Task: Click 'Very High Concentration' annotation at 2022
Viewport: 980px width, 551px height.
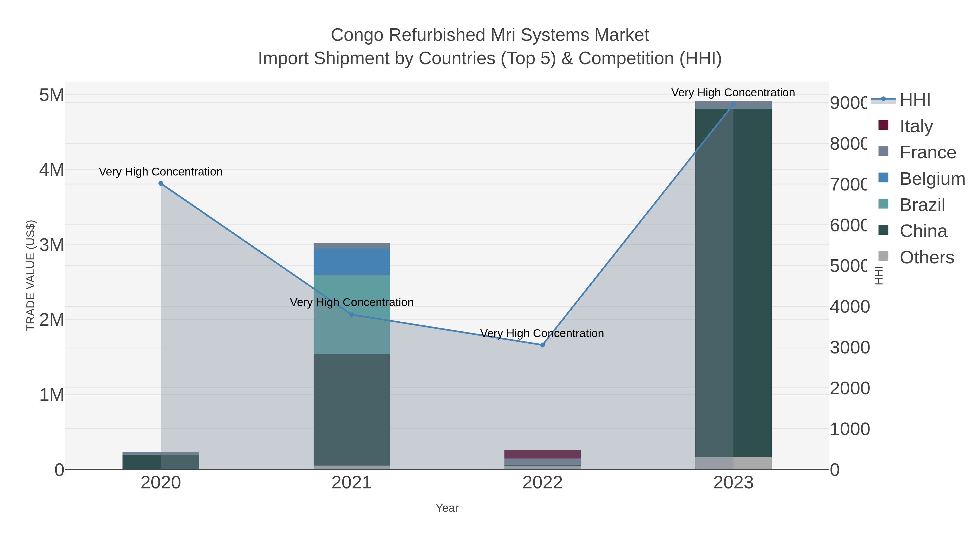Action: 542,333
